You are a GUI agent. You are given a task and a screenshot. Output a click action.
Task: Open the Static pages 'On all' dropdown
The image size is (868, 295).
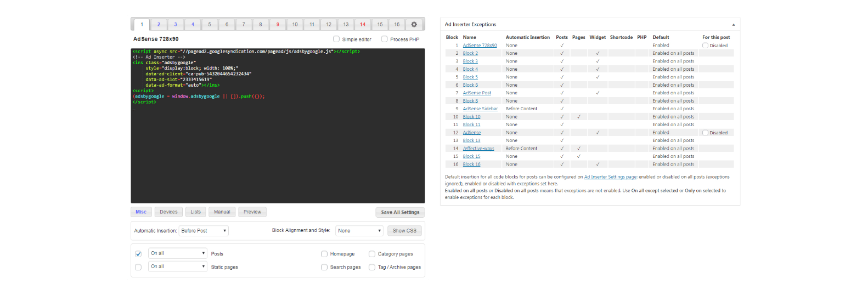click(178, 266)
